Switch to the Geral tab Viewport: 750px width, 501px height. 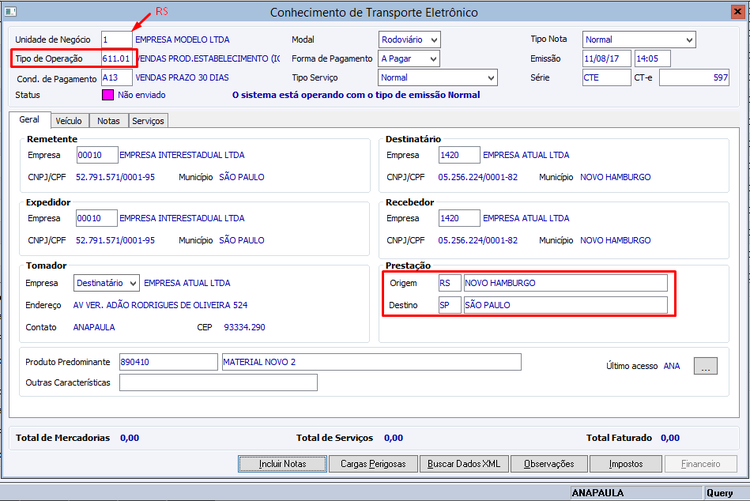[29, 120]
